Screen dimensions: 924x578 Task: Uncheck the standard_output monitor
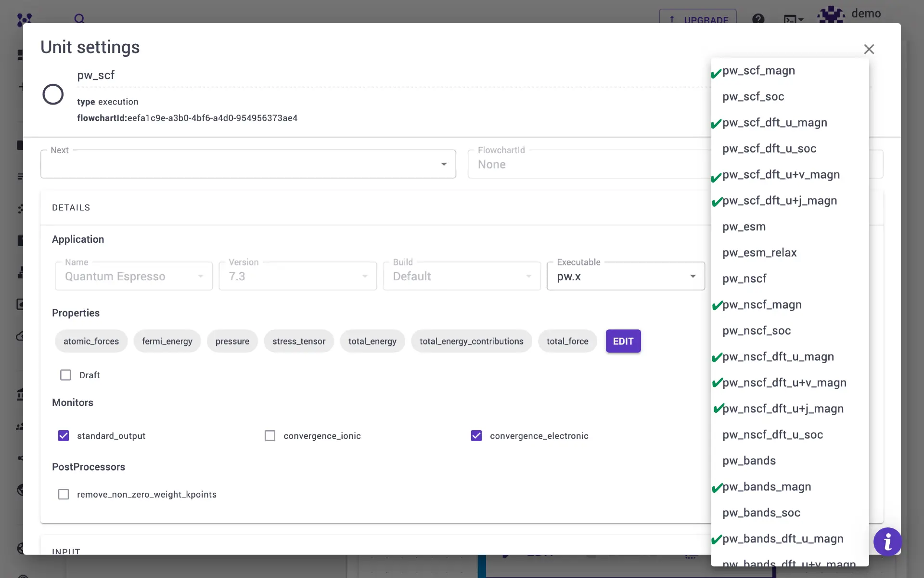pos(64,435)
